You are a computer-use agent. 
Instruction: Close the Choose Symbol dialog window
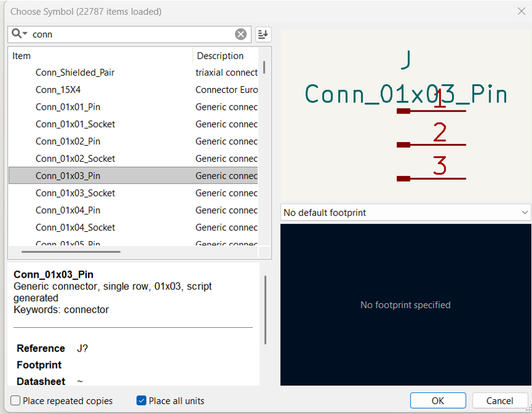pos(521,11)
